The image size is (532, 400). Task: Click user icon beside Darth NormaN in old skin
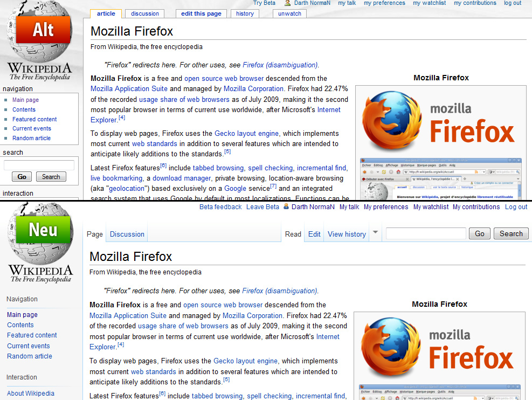[x=288, y=3]
